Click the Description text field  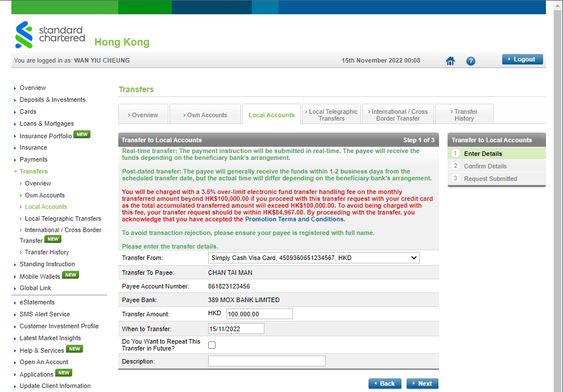tap(267, 361)
